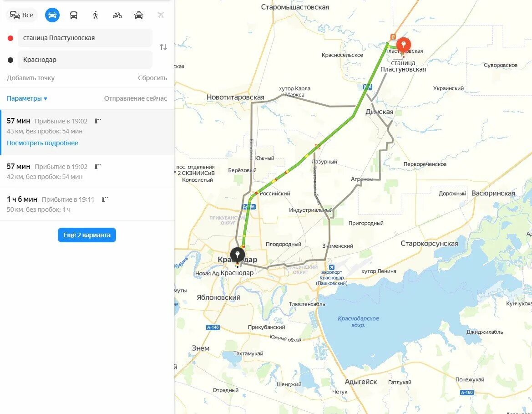532x414 pixels.
Task: Choose the walking route icon
Action: (x=96, y=15)
